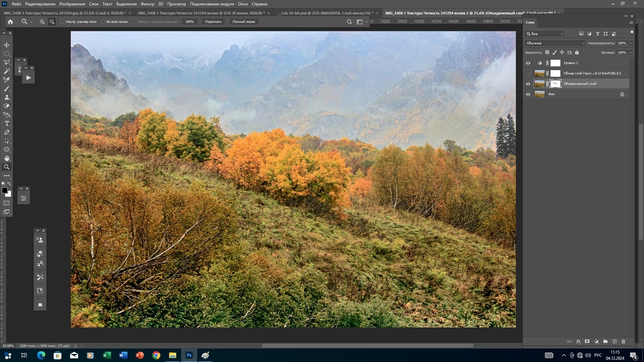This screenshot has width=644, height=362.
Task: Create new group folder icon
Action: (605, 342)
